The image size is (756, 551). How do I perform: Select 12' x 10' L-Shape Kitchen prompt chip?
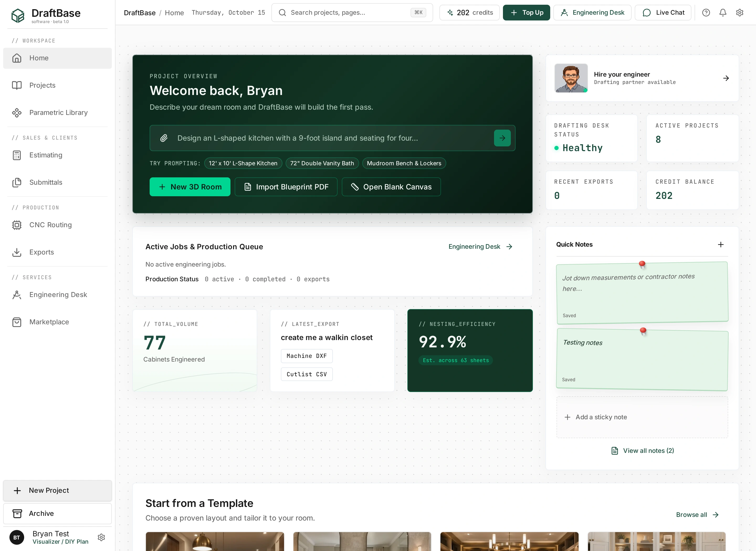coord(243,163)
